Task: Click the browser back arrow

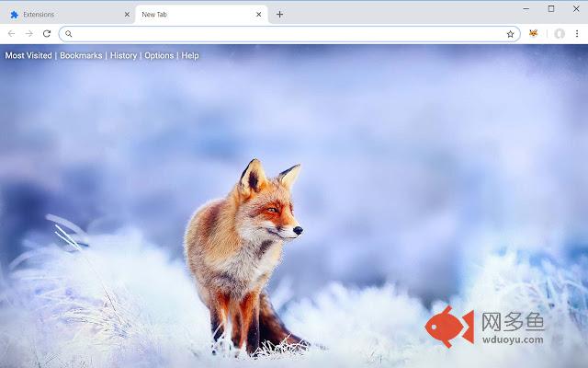Action: pyautogui.click(x=12, y=34)
